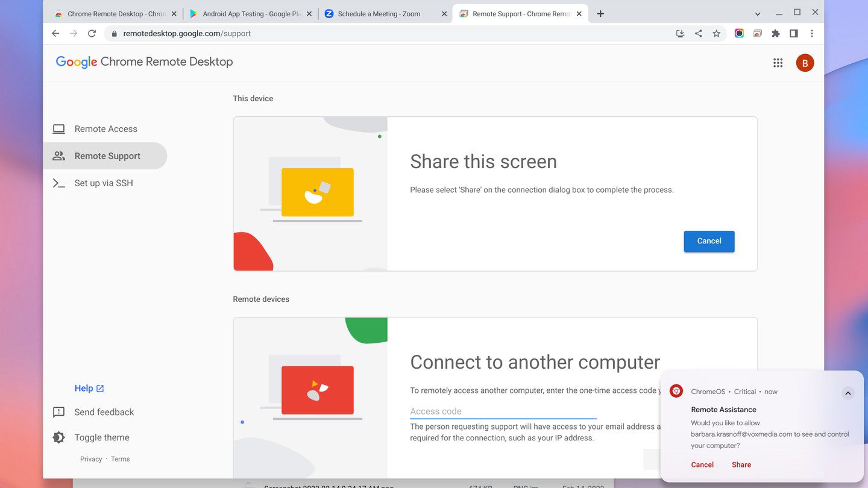
Task: Switch to Schedule a Meeting Zoom tab
Action: (385, 14)
